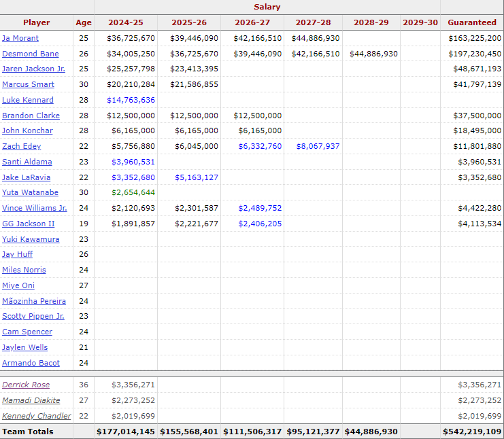The image size is (504, 439).
Task: Select the Luke Kennard link
Action: pyautogui.click(x=28, y=100)
